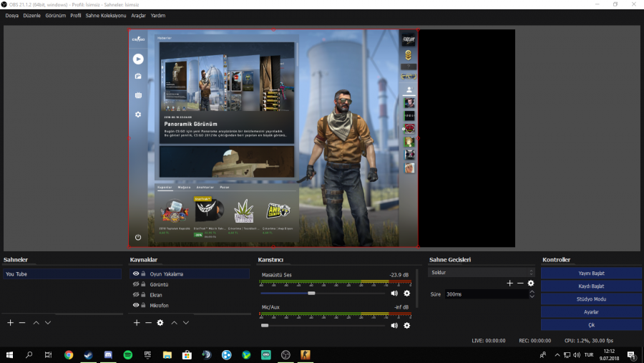The width and height of the screenshot is (644, 363).
Task: Mute Masaüstü Ses with the speaker icon
Action: coord(394,293)
